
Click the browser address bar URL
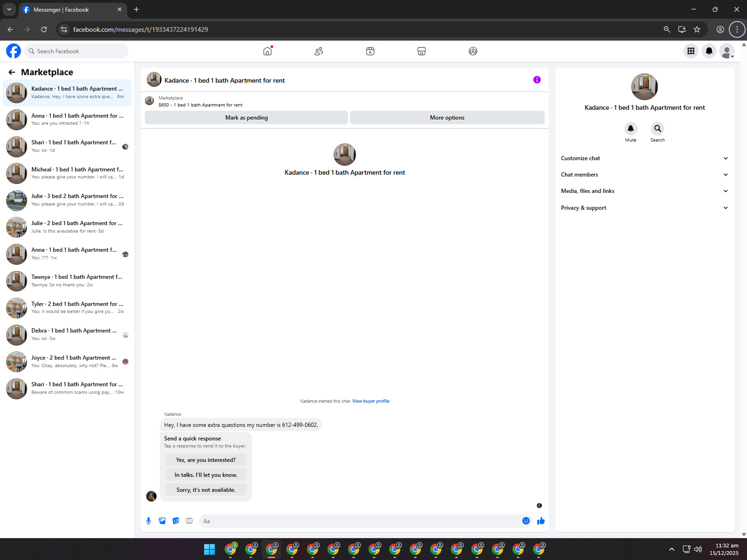pyautogui.click(x=141, y=29)
